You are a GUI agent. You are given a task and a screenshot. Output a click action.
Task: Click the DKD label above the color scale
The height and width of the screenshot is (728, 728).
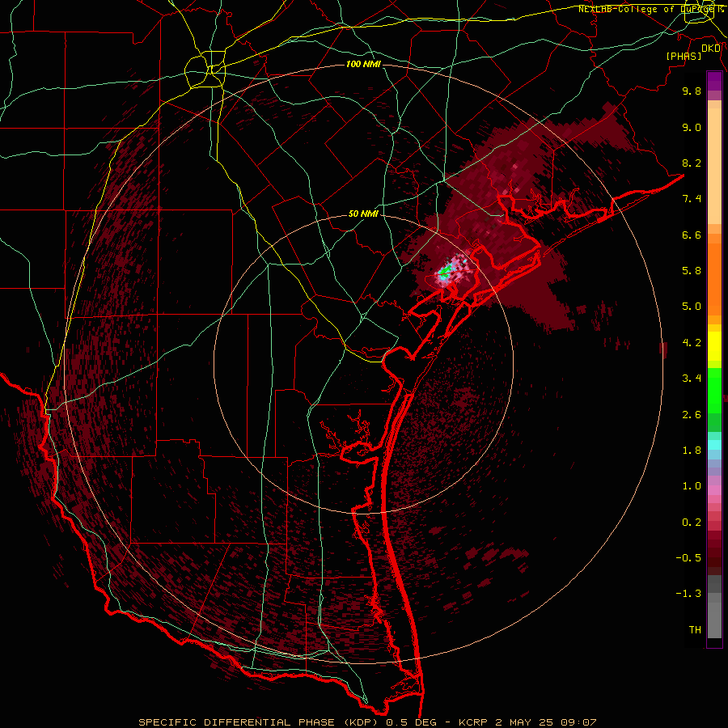711,49
